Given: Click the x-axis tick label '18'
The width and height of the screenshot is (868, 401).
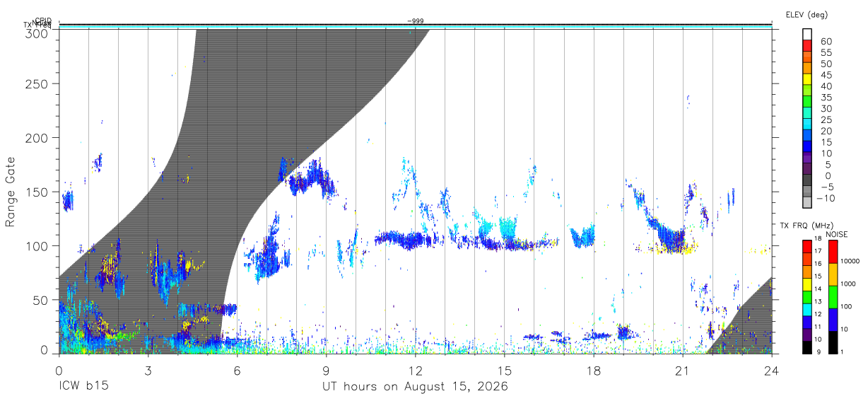Looking at the screenshot, I should (x=593, y=371).
